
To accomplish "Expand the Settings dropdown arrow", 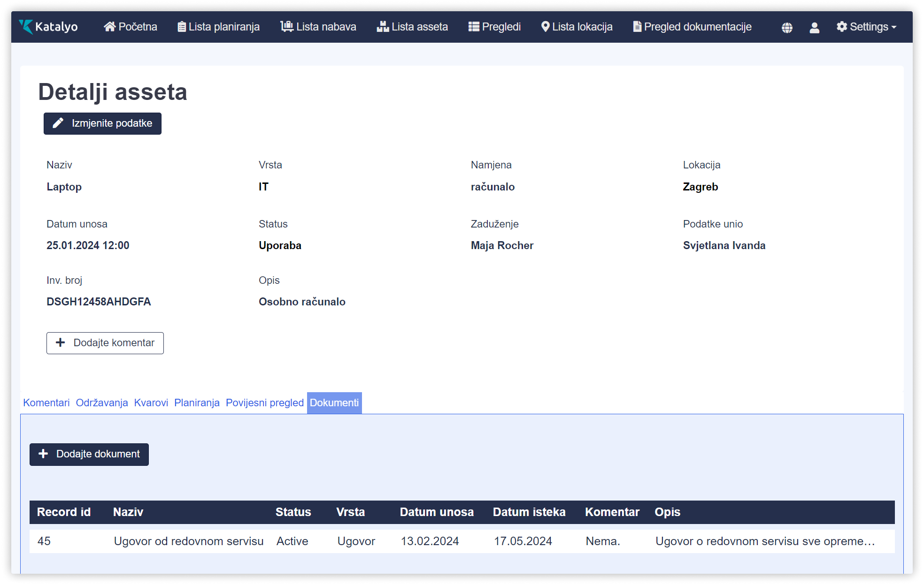I will 894,27.
